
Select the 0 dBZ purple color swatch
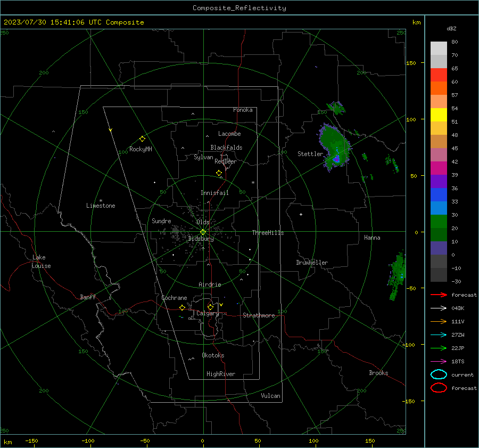439,248
